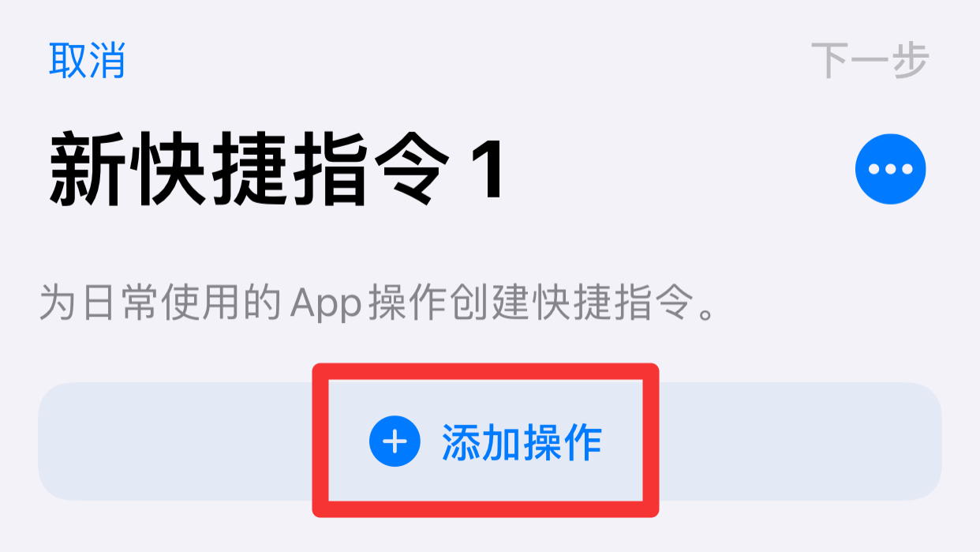Select the 新快捷指令 1 title text
Image resolution: width=980 pixels, height=552 pixels.
pyautogui.click(x=276, y=170)
